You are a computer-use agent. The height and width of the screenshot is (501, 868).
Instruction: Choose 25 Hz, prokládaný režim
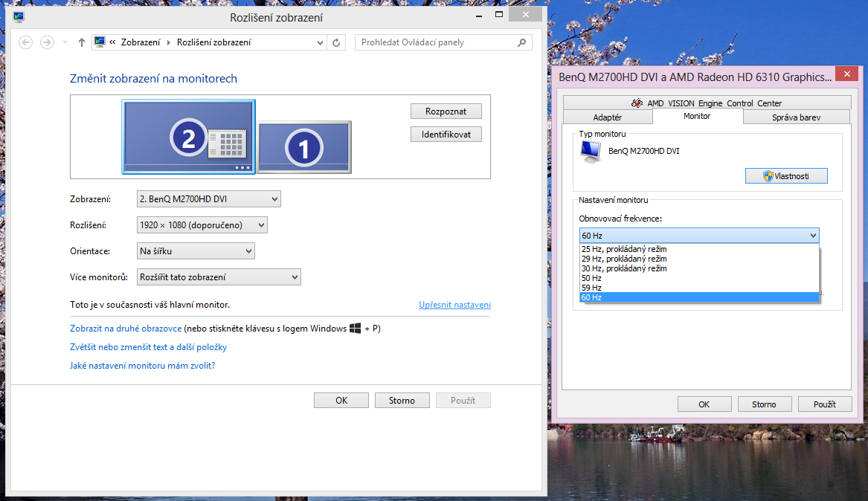click(699, 249)
